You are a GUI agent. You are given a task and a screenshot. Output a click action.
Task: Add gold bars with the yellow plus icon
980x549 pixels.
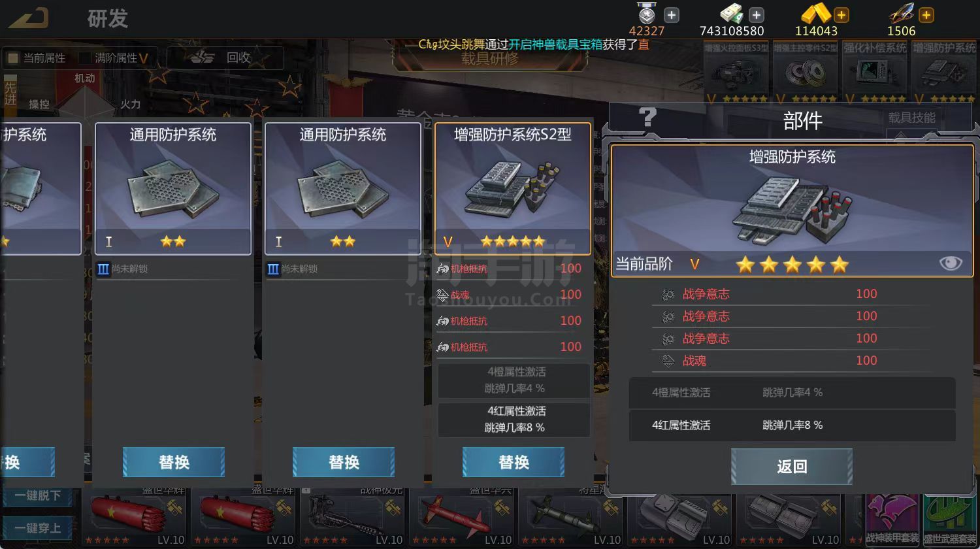pos(841,14)
